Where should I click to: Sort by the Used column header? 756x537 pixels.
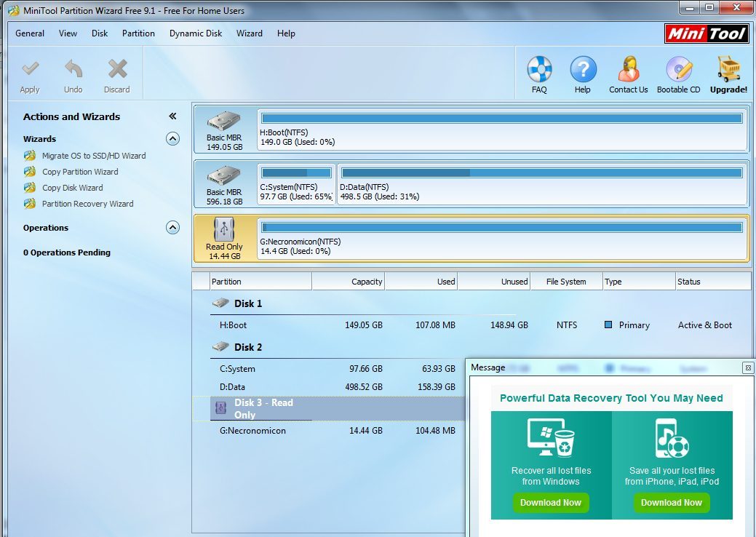click(421, 282)
